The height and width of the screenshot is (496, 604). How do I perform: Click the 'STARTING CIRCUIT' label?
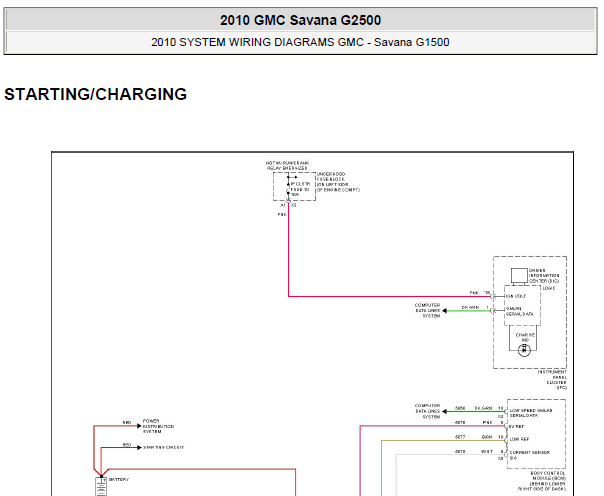click(x=164, y=447)
